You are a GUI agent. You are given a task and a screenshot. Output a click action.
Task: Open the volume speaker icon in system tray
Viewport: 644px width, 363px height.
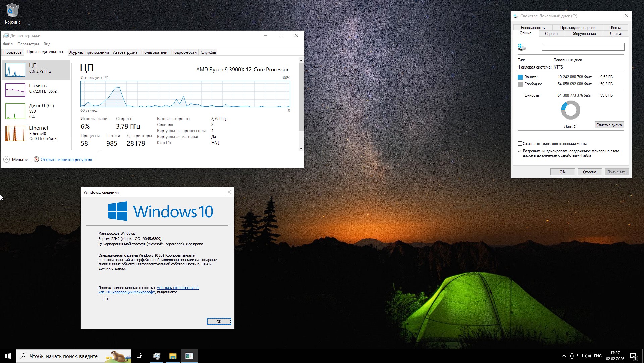pyautogui.click(x=588, y=356)
